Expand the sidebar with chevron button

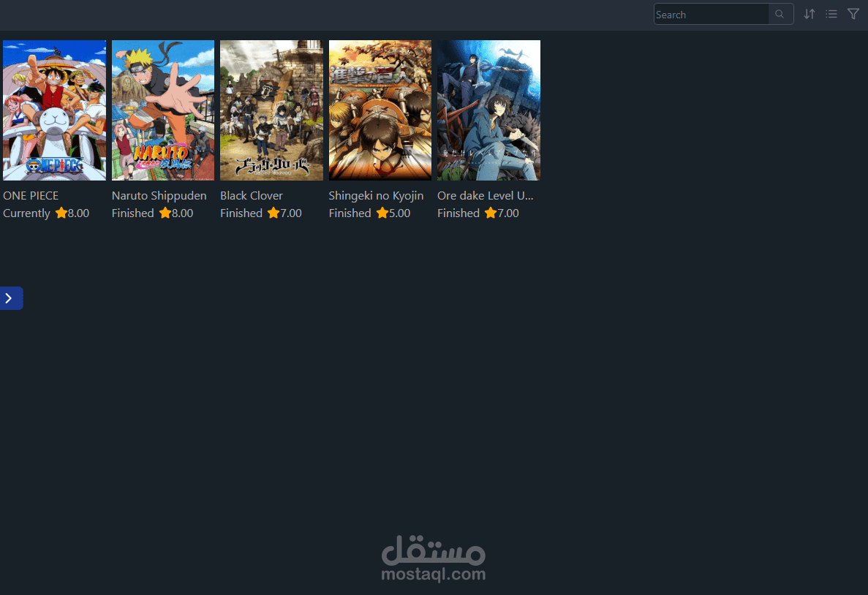pos(10,298)
